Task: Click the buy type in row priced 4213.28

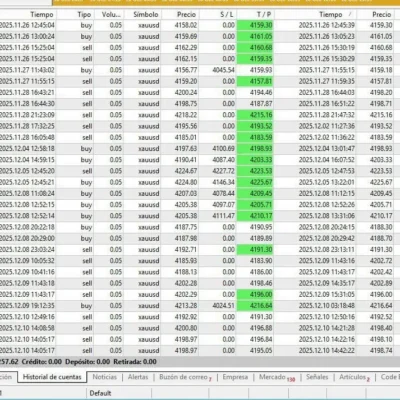Action: (86, 306)
